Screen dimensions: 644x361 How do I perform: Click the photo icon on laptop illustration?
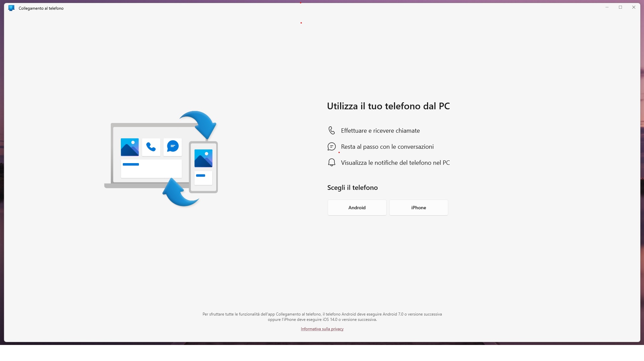[x=130, y=147]
